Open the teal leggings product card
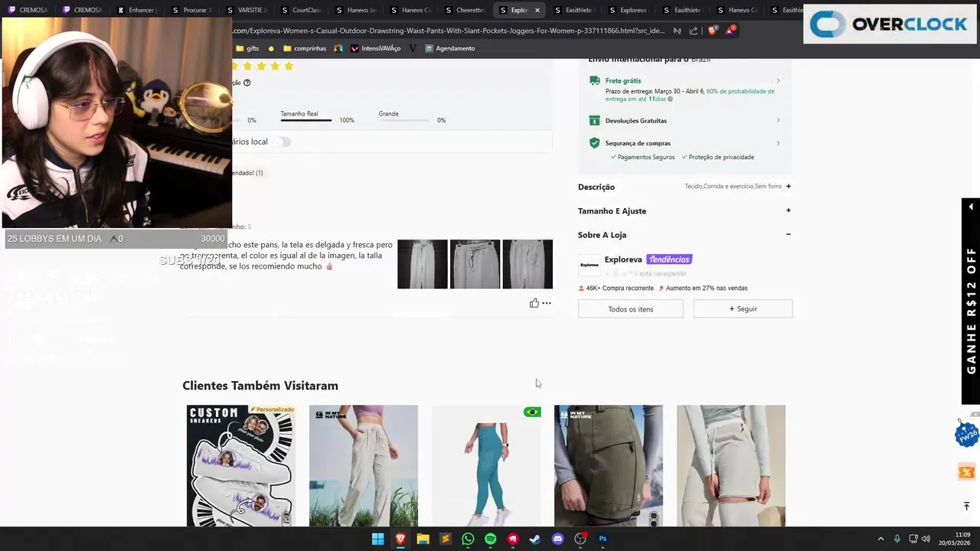This screenshot has width=980, height=551. (x=486, y=465)
